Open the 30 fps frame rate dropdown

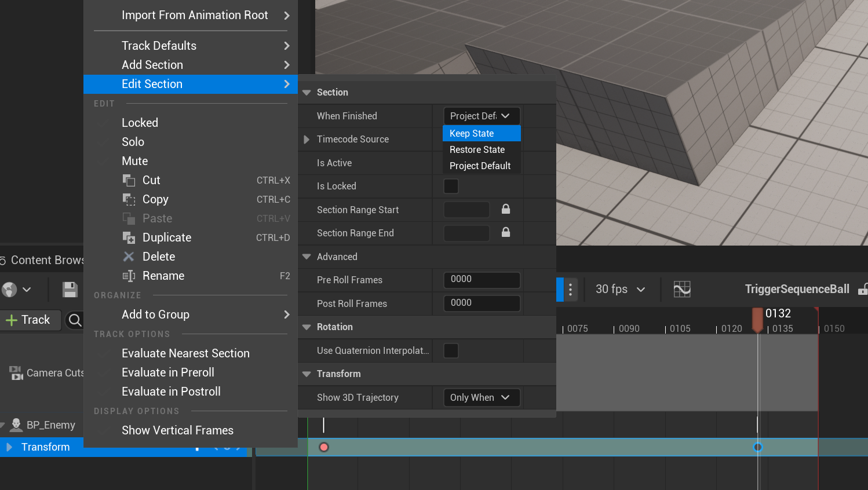coord(620,289)
